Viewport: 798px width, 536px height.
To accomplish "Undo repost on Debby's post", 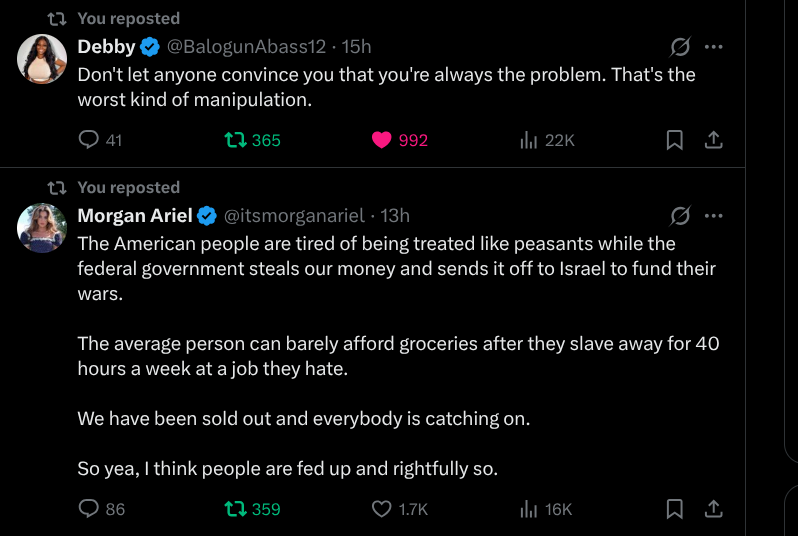I will 237,140.
